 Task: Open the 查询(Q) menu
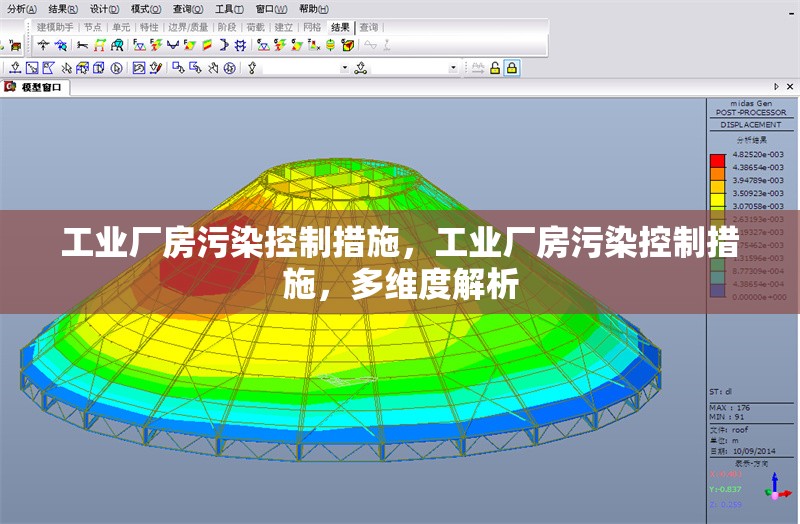188,9
